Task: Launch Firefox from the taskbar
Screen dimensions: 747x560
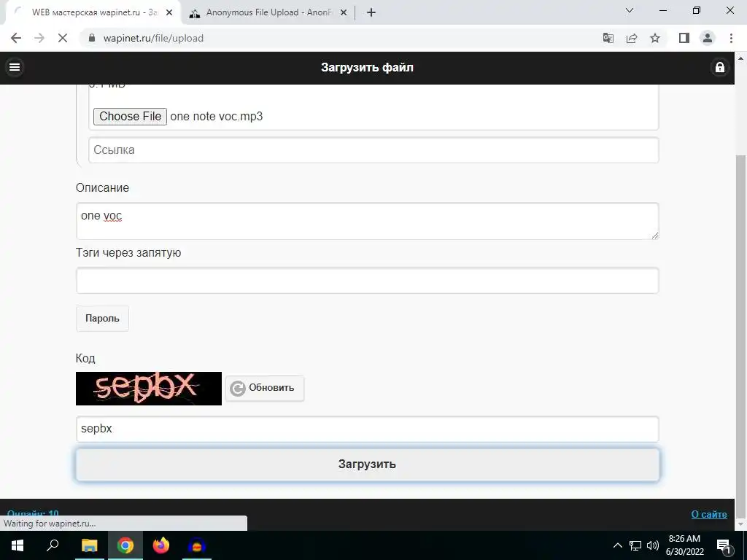Action: coord(161,545)
